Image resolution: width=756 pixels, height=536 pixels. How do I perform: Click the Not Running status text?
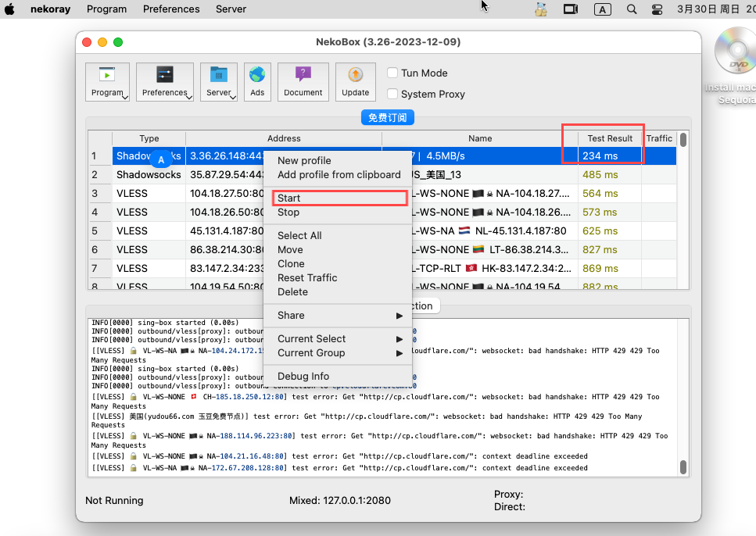point(114,500)
